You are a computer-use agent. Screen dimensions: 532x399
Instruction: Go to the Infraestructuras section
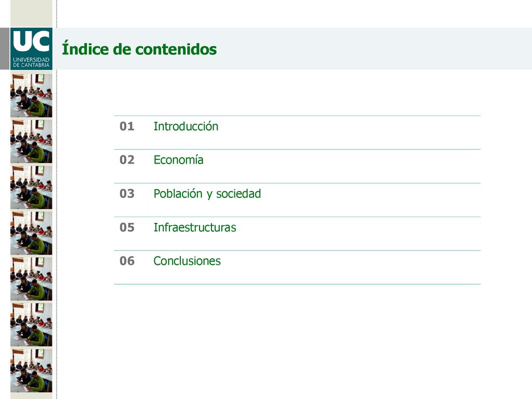pos(195,228)
